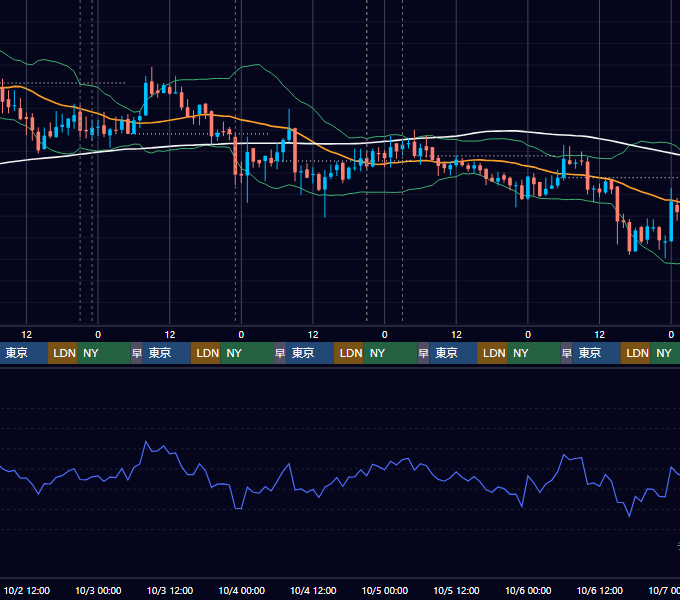Select the 東京 session block on 10/3
Screen dimensions: 680x600
pos(167,353)
